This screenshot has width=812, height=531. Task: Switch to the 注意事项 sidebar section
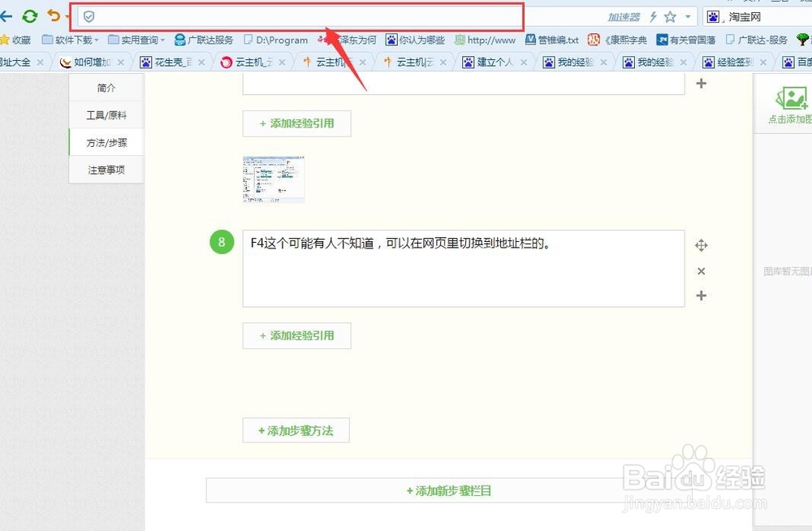coord(108,170)
